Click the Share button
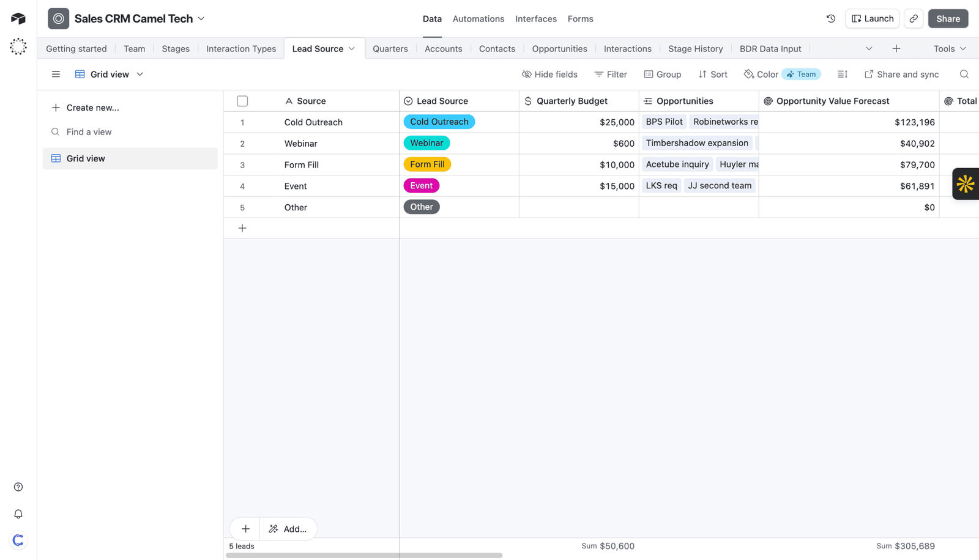Viewport: 979px width, 560px height. [948, 18]
